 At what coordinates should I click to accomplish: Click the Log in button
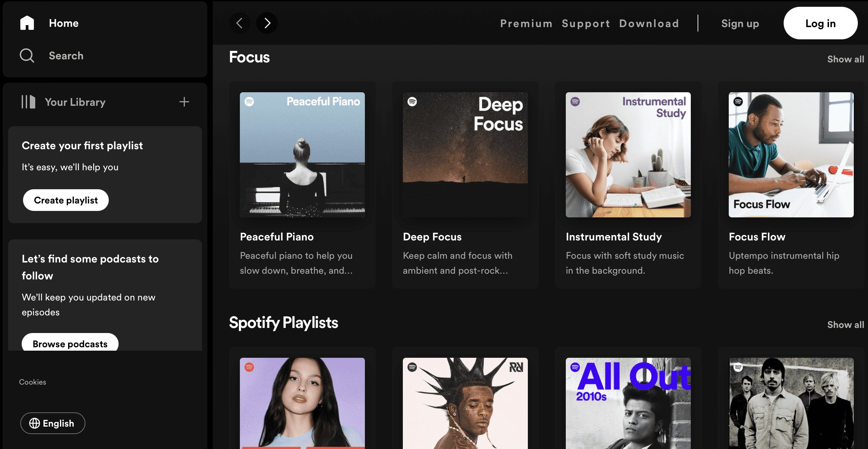point(821,23)
